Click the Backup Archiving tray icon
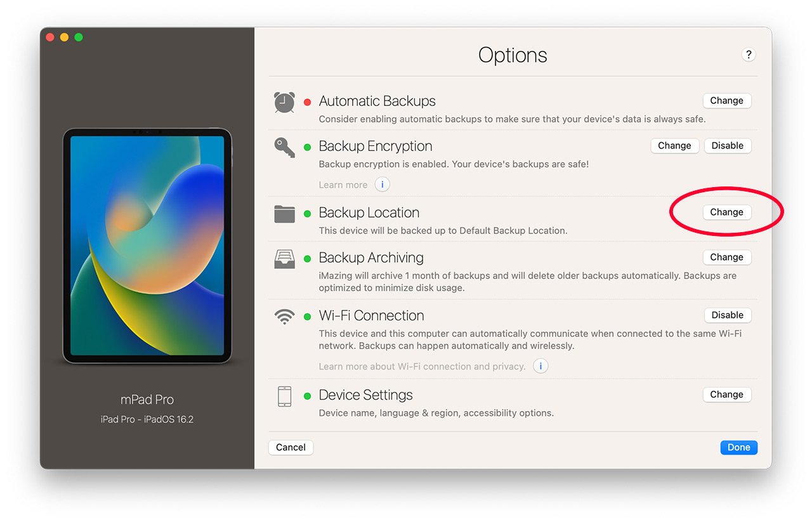Screen dimensions: 812x522 pos(284,259)
